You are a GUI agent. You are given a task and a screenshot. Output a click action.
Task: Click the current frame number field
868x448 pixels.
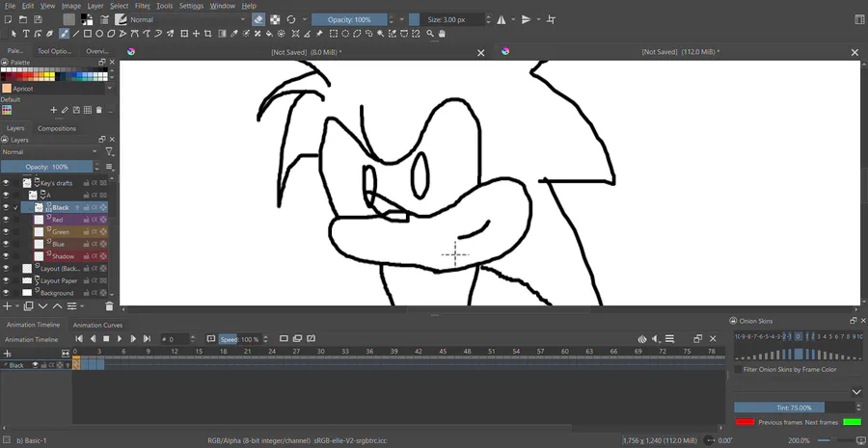tap(175, 339)
